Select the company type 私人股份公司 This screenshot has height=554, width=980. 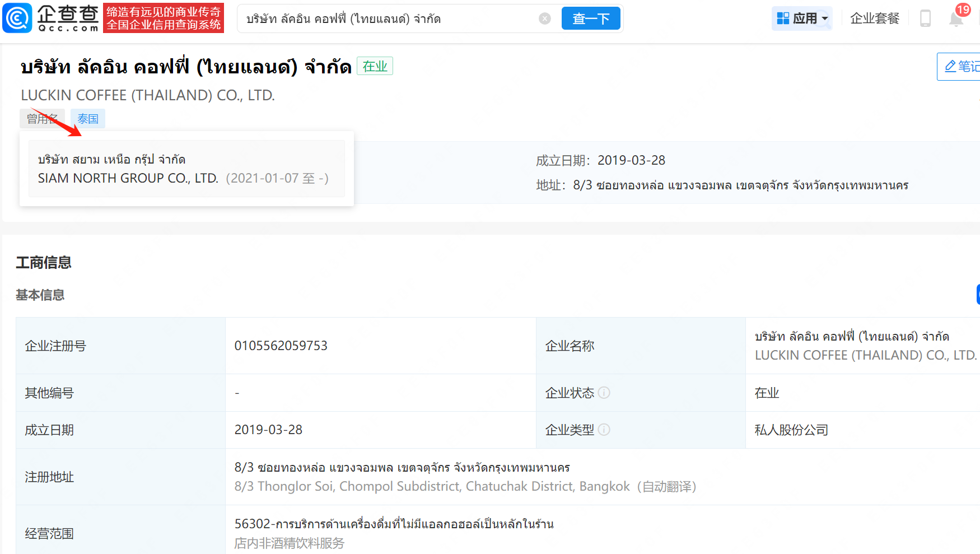791,430
